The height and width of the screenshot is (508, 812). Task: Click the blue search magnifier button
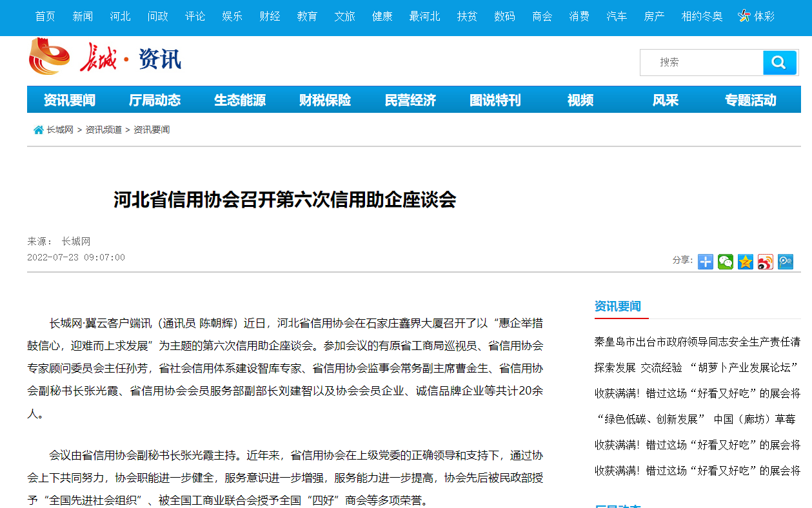point(779,63)
